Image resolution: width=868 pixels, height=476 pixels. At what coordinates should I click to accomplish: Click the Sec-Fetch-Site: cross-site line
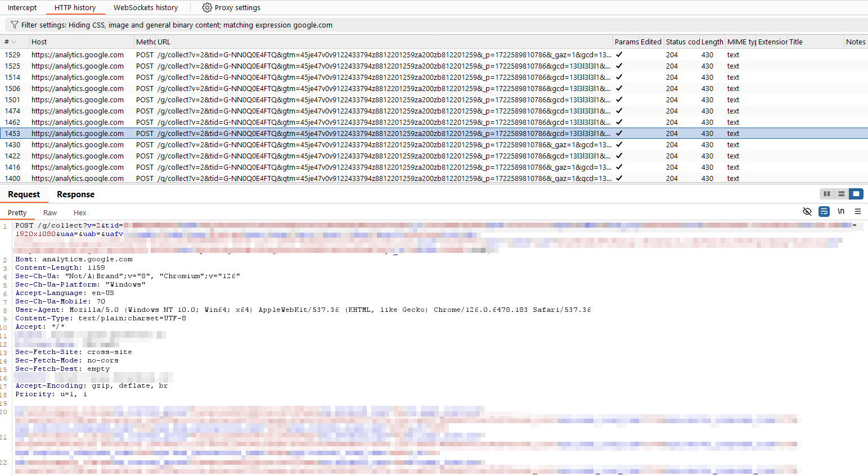[74, 352]
